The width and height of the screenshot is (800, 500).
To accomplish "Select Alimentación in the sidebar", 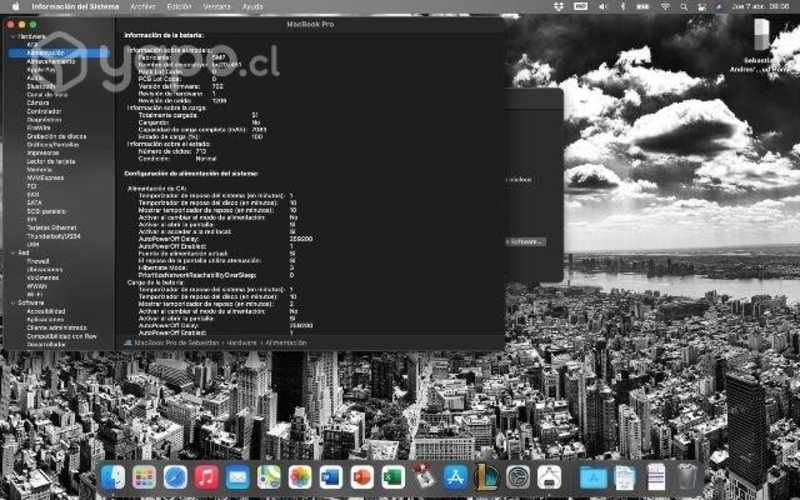I will (59, 53).
